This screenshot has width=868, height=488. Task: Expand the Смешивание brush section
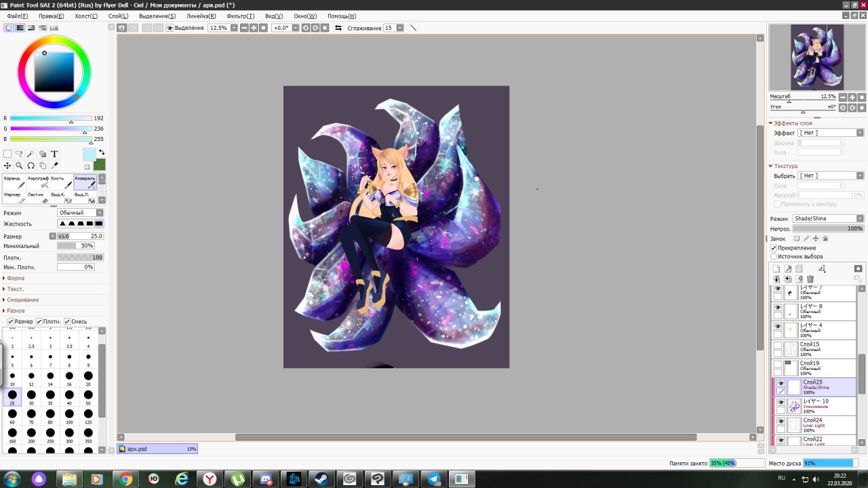[21, 300]
